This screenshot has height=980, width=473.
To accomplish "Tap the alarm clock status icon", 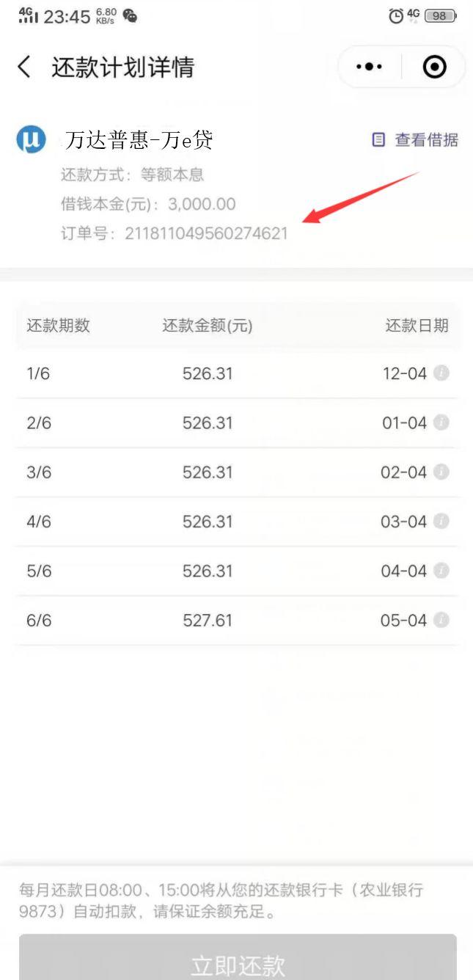I will click(396, 15).
